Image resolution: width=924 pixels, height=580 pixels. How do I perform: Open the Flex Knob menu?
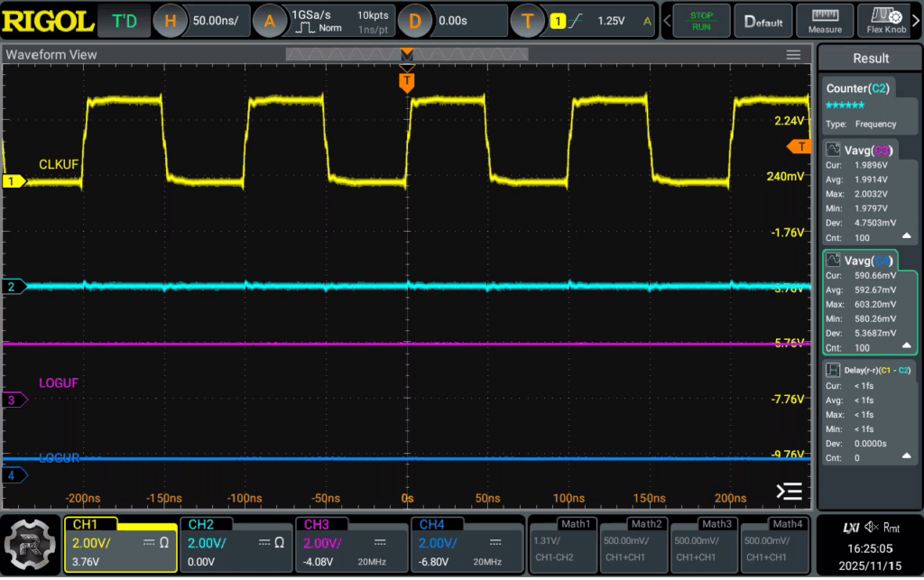tap(886, 22)
